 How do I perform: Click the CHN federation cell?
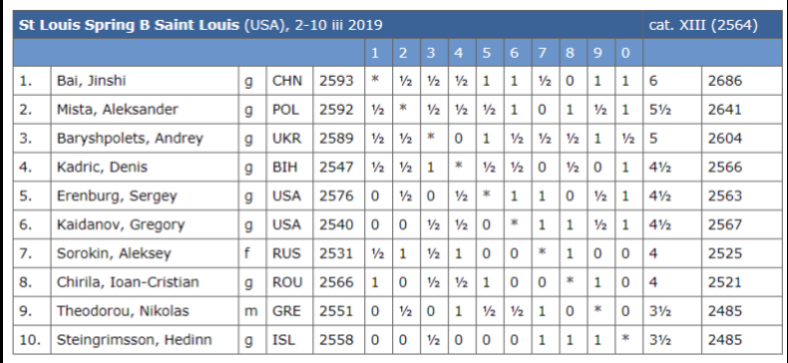point(287,81)
